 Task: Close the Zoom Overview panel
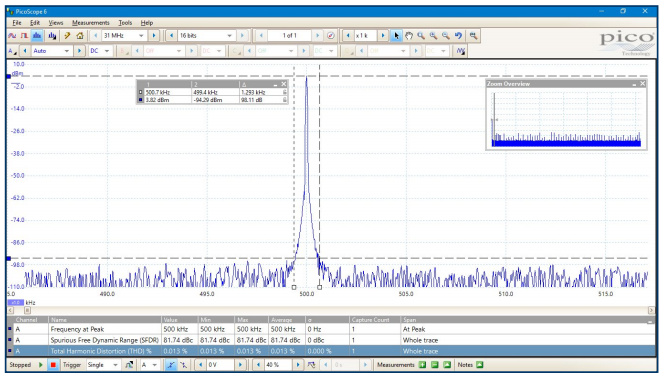642,83
